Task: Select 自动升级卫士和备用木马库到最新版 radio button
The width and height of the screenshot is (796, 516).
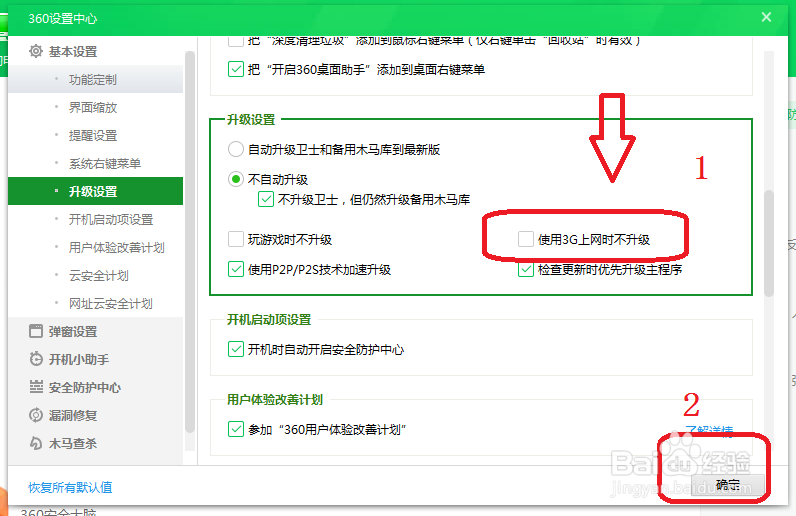Action: (236, 149)
